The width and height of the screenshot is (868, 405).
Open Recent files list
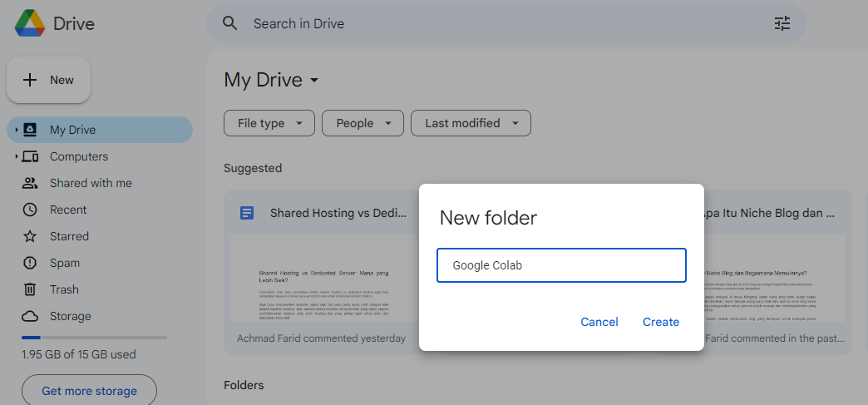68,210
